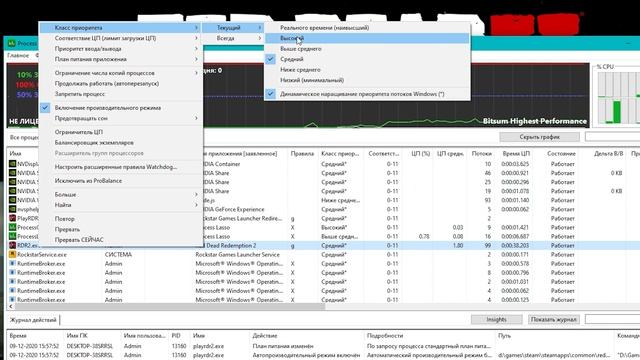Set priority to Выше среднего
Image resolution: width=640 pixels, height=360 pixels.
tap(367, 49)
